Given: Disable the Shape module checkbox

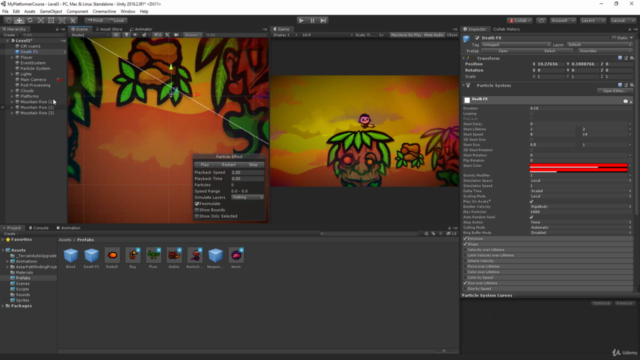Looking at the screenshot, I should (465, 244).
